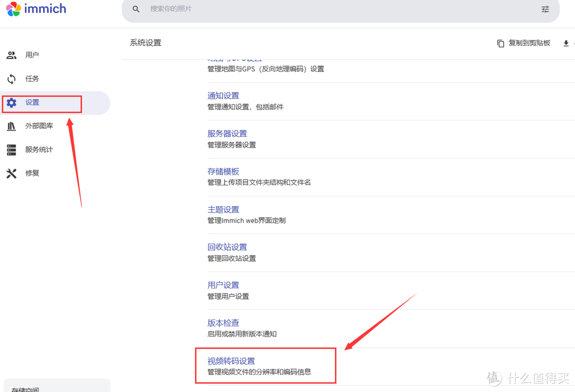Click the magnifier search icon

(136, 9)
